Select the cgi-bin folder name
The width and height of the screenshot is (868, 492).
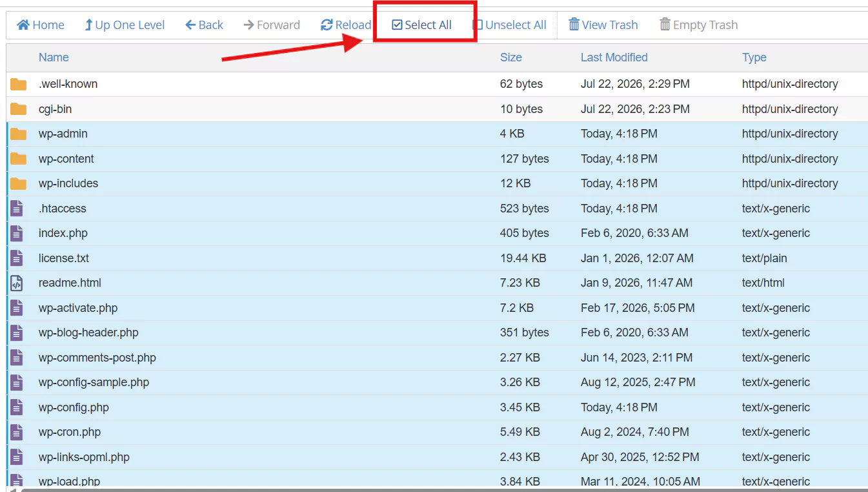click(55, 109)
